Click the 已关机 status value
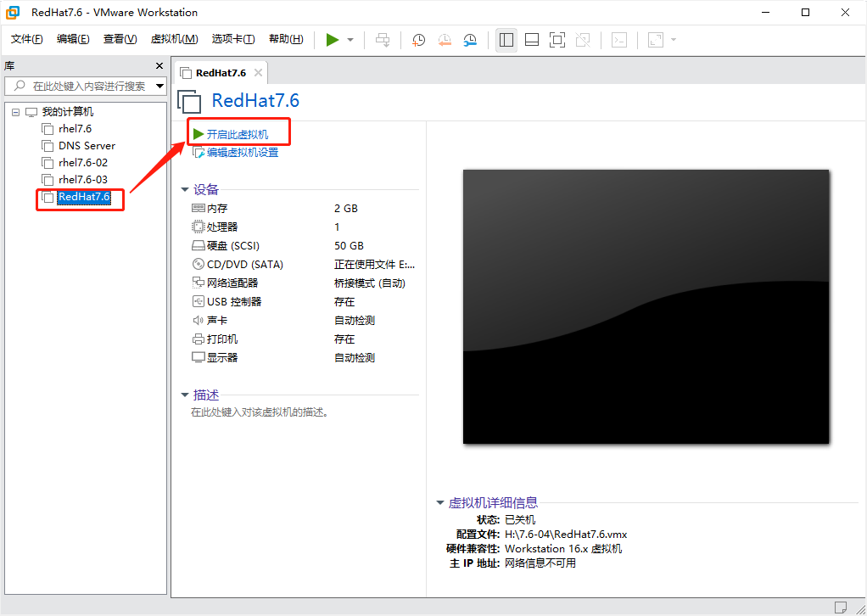 coord(520,520)
